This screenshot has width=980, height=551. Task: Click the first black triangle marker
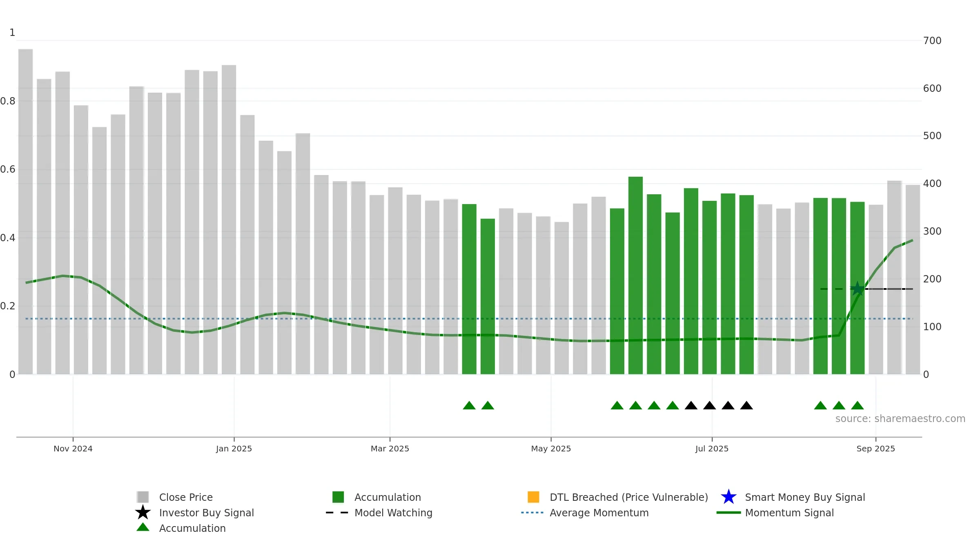click(691, 405)
